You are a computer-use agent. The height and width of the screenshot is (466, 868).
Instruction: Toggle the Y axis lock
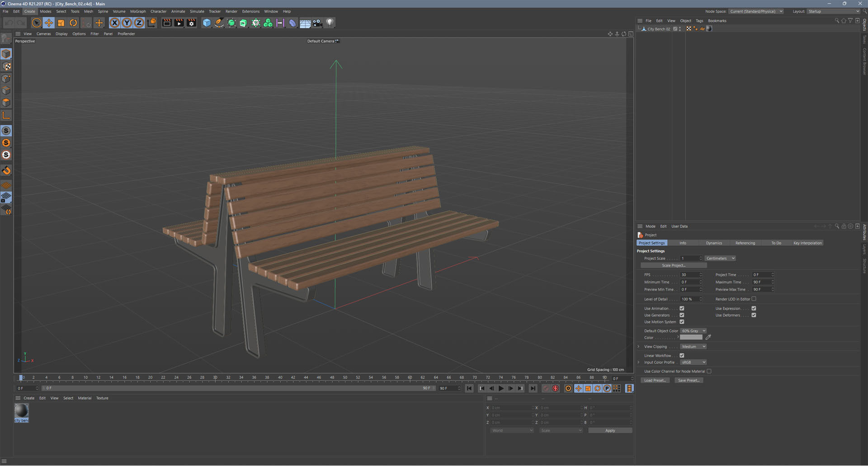(x=127, y=23)
